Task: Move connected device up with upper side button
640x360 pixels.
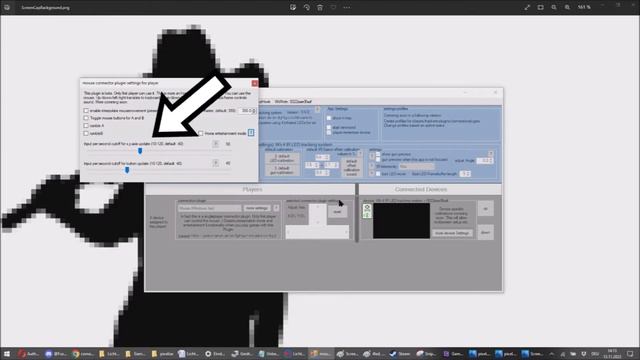Action: tap(485, 209)
